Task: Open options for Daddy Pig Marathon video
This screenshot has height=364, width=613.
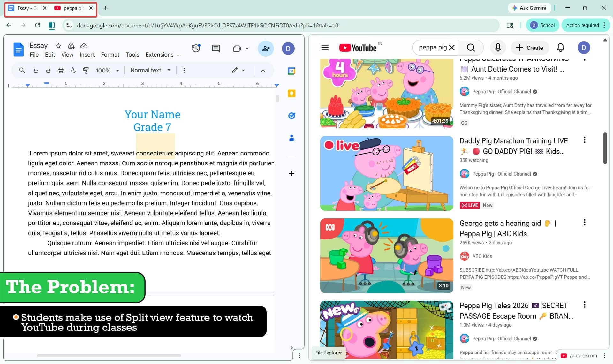Action: pos(584,140)
